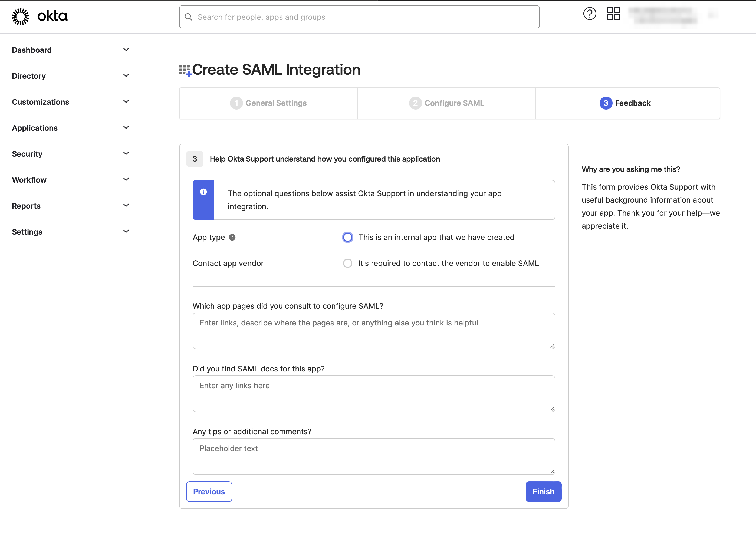Click "Any tips or additional comments?" label
Screen dimensions: 756x559
252,432
